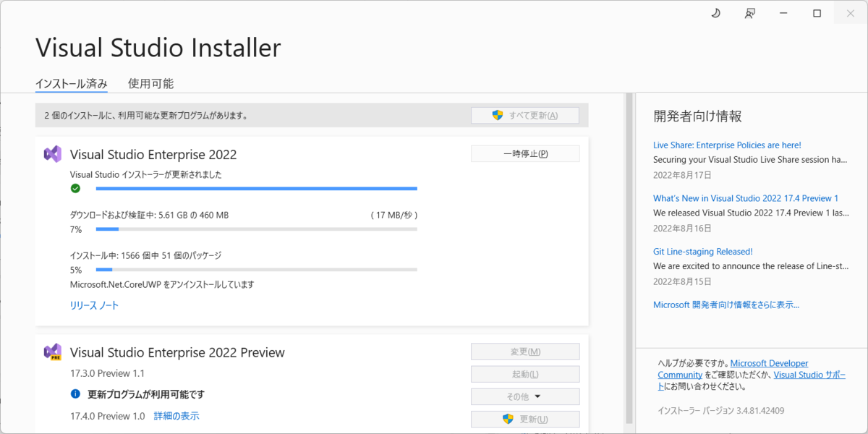The width and height of the screenshot is (868, 434).
Task: Click Microsoft.Net.CoreUWP uninstall status text
Action: [x=162, y=284]
